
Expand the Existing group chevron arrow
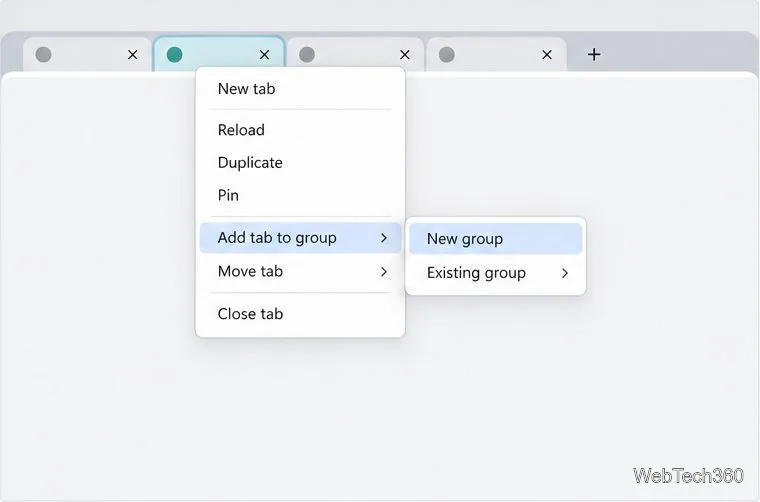click(565, 273)
